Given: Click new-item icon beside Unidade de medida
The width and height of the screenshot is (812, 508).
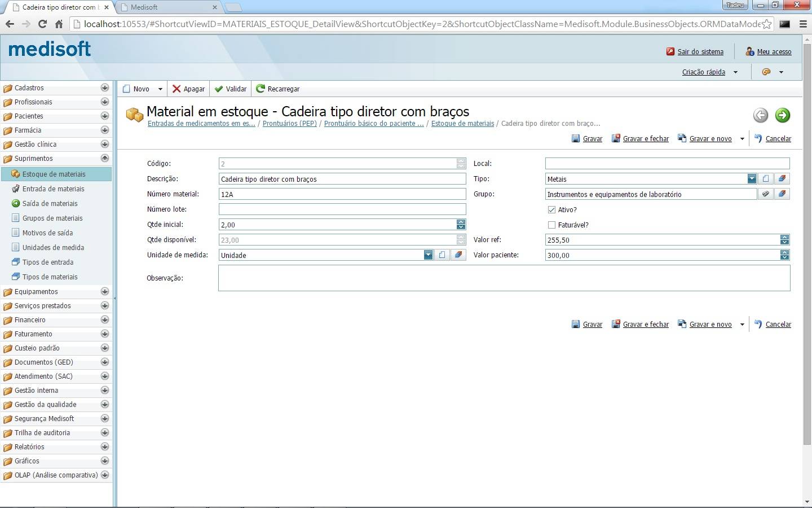Looking at the screenshot, I should pyautogui.click(x=442, y=255).
